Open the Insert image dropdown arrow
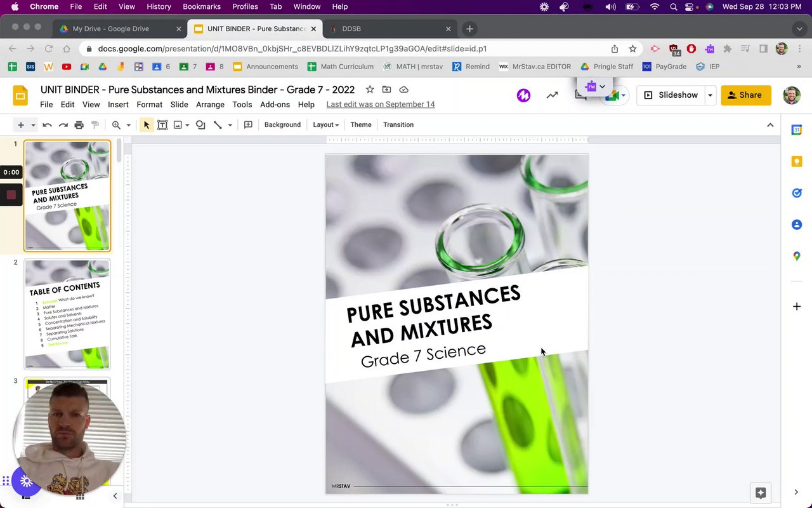This screenshot has height=508, width=812. [187, 125]
